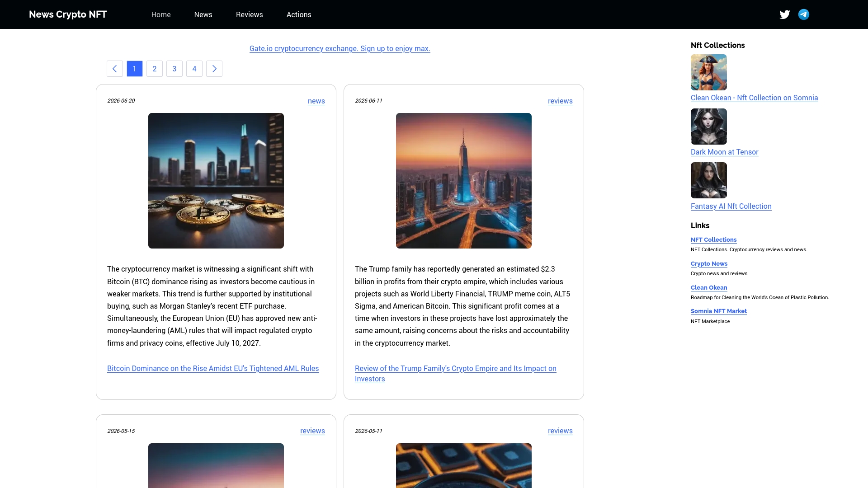Select pagination page 2

pos(155,69)
